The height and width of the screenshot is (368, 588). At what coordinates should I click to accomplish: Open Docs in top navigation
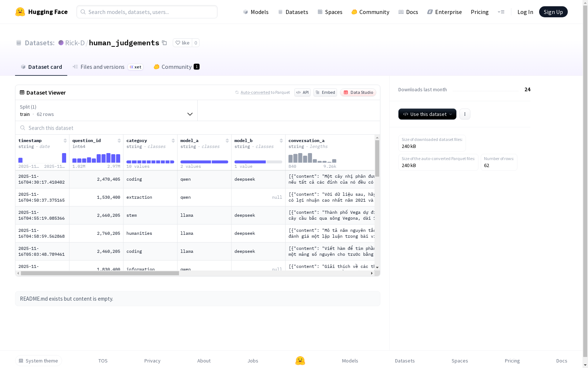point(408,12)
